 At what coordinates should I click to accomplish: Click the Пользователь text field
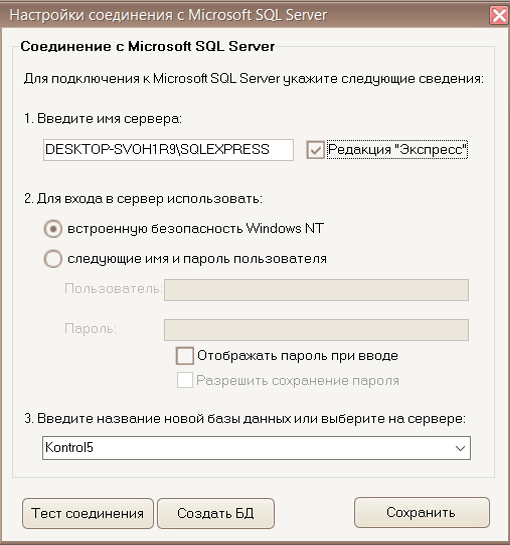pyautogui.click(x=316, y=290)
